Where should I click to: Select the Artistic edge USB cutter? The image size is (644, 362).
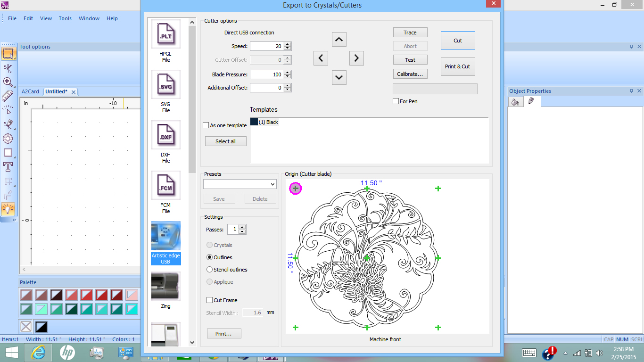point(166,243)
